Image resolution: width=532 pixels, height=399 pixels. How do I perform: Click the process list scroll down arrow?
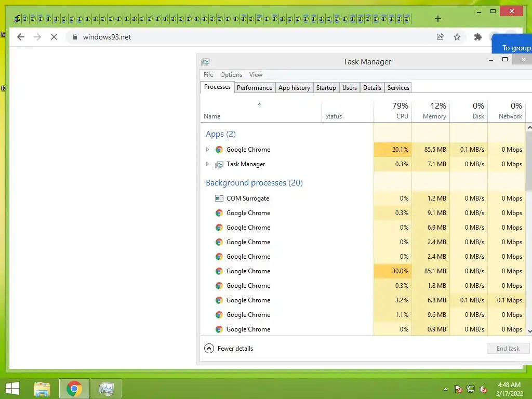pyautogui.click(x=529, y=331)
